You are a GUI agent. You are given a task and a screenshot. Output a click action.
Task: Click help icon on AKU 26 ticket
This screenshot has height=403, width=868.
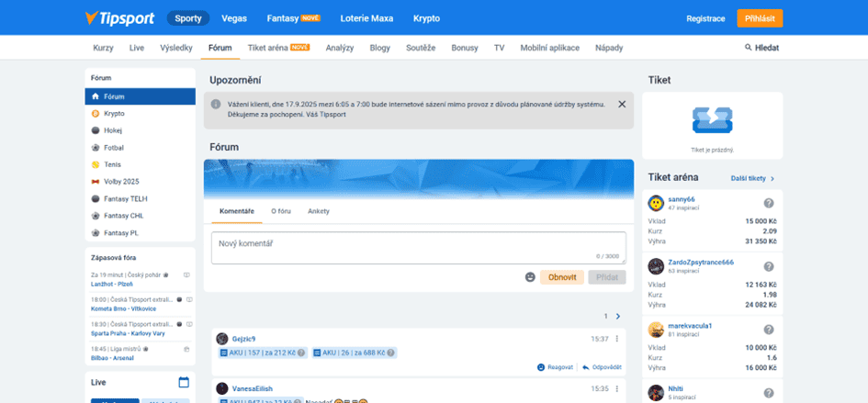pyautogui.click(x=390, y=353)
